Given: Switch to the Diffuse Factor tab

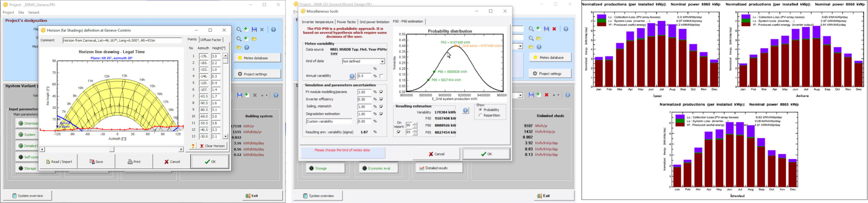Looking at the screenshot, I should pos(211,40).
